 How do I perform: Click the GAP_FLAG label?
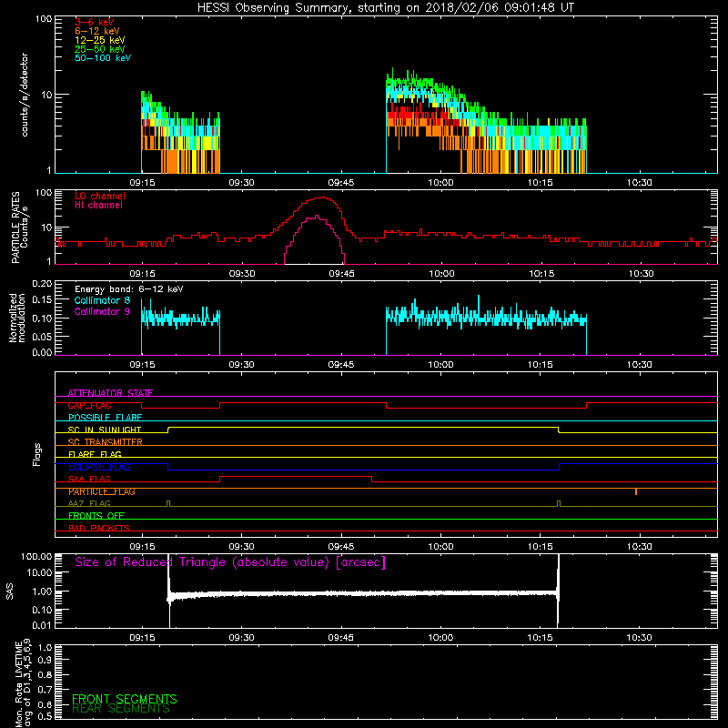pyautogui.click(x=89, y=405)
